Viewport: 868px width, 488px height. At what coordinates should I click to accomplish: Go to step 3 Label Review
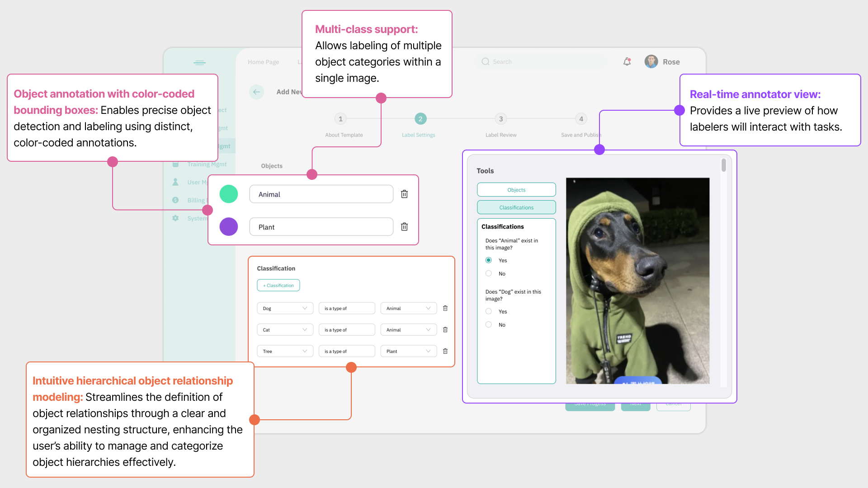click(500, 119)
